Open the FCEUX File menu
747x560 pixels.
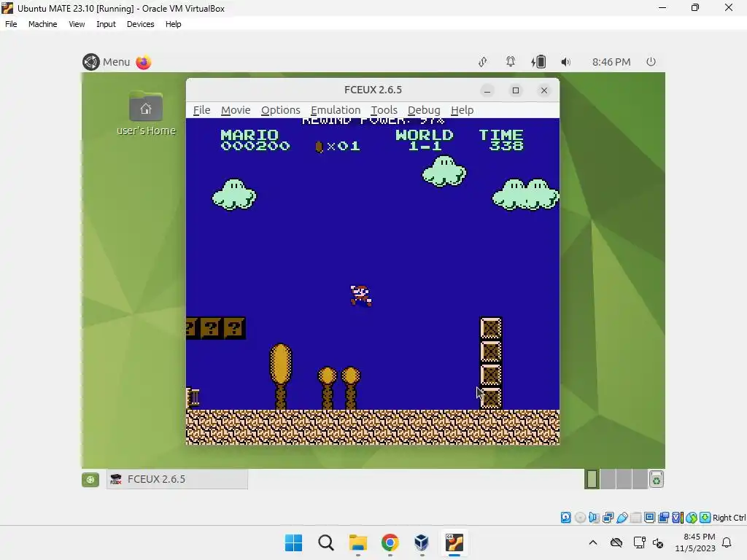[201, 110]
